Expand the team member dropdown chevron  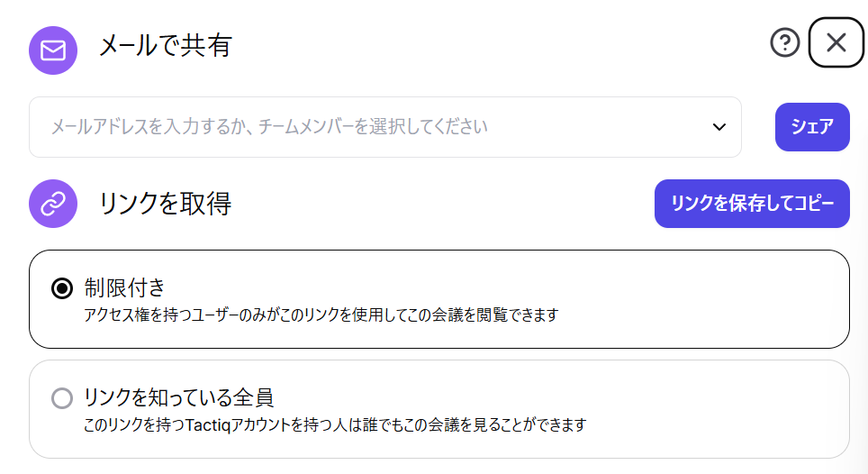coord(719,127)
